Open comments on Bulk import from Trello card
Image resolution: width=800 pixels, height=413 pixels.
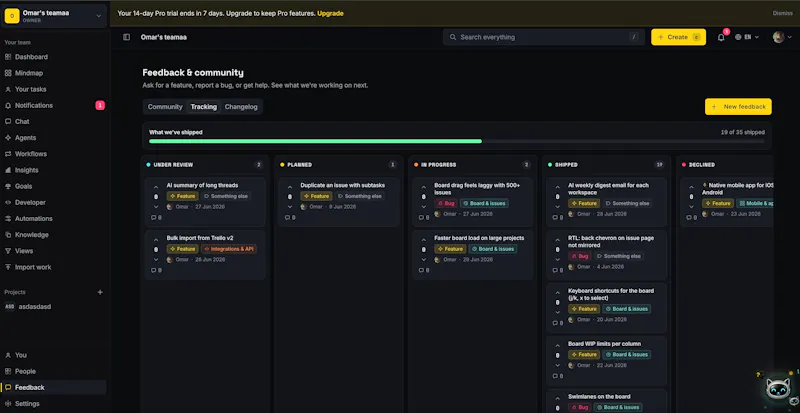point(156,271)
